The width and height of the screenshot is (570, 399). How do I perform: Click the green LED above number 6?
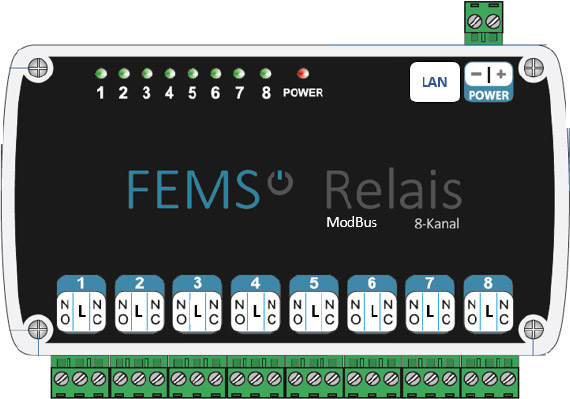[216, 74]
